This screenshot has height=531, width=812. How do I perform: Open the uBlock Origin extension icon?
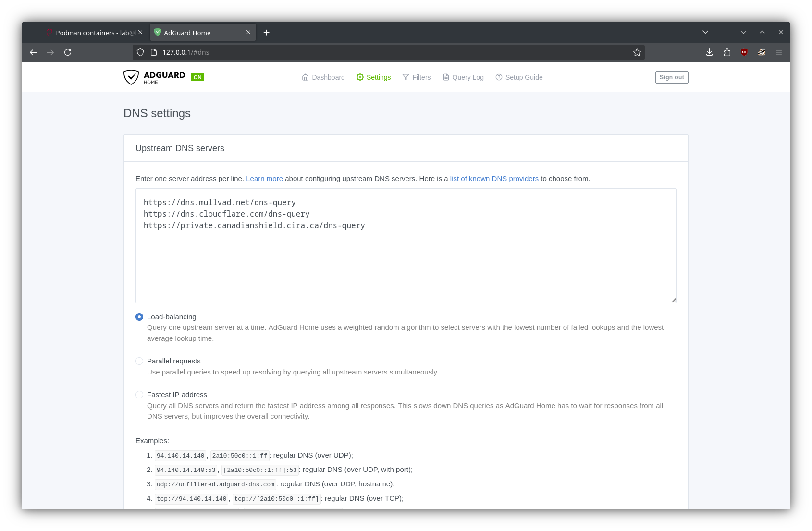[744, 52]
